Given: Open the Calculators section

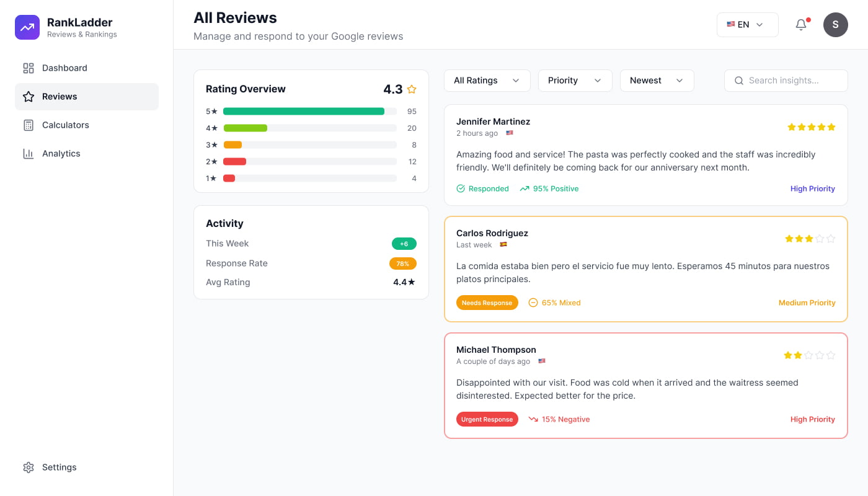Looking at the screenshot, I should pos(66,125).
